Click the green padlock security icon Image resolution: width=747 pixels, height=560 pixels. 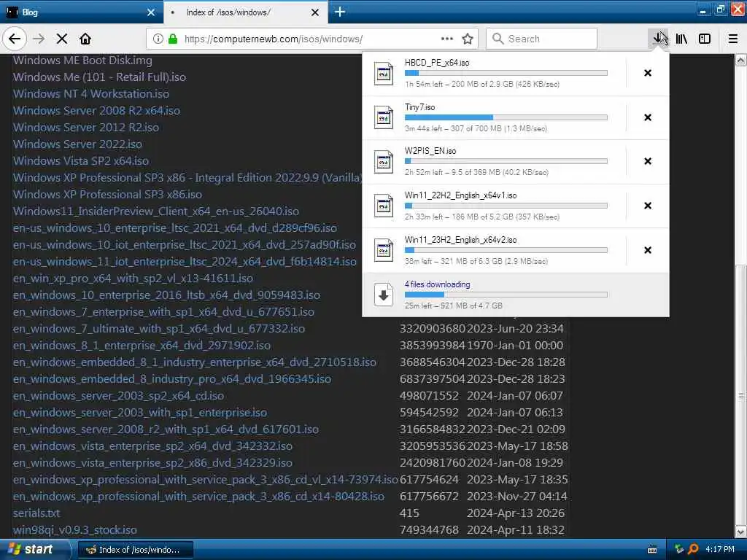173,39
